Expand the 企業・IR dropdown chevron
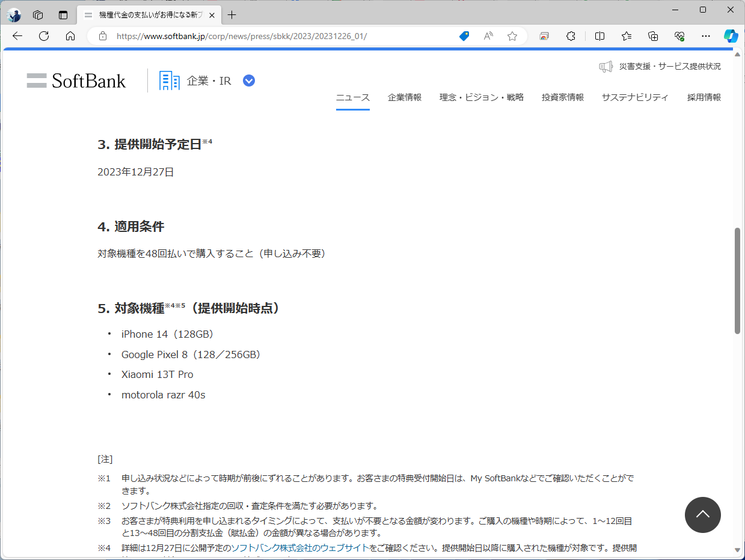745x560 pixels. point(249,81)
